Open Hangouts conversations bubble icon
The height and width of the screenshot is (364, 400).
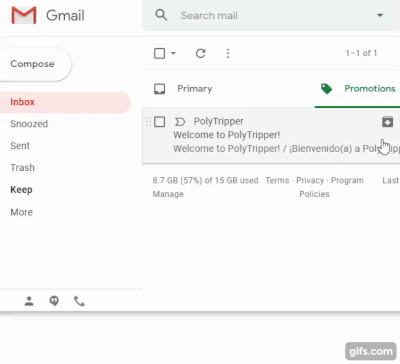(x=54, y=301)
